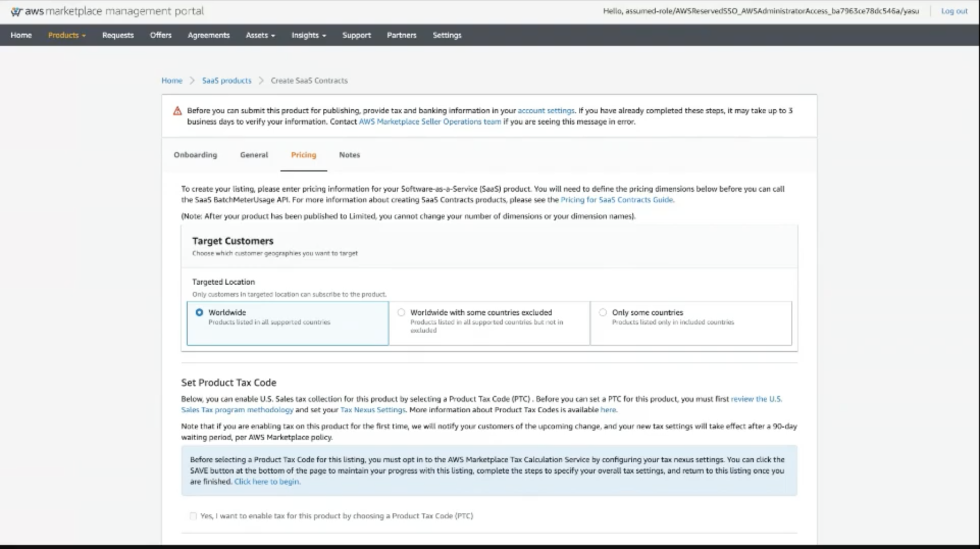
Task: Go to the Offers page
Action: (x=161, y=35)
